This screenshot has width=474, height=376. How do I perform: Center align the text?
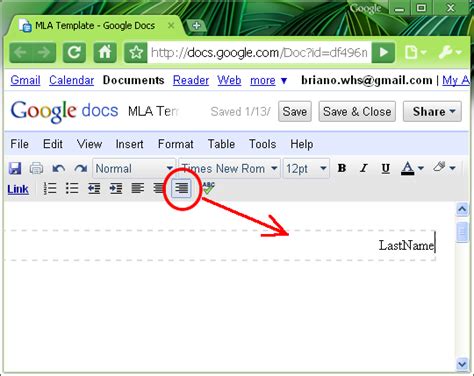[x=159, y=189]
